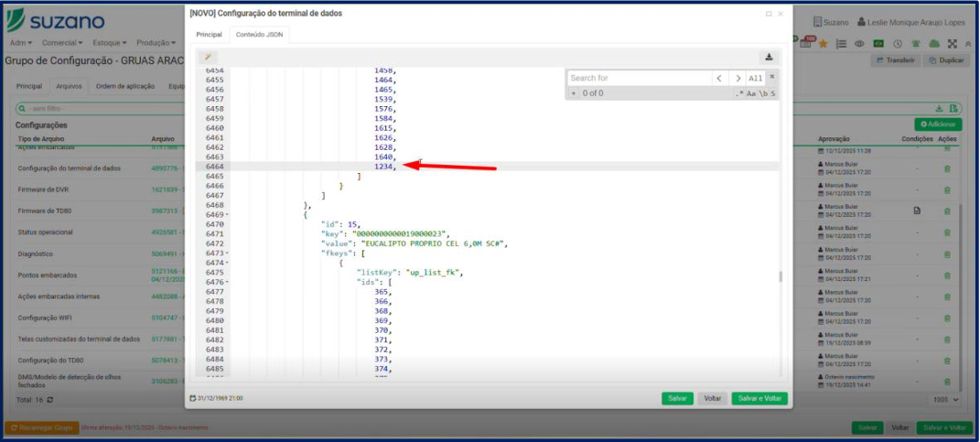Screen dimensions: 980x442
Task: Collapse the ids array at line 6476
Action: click(227, 283)
